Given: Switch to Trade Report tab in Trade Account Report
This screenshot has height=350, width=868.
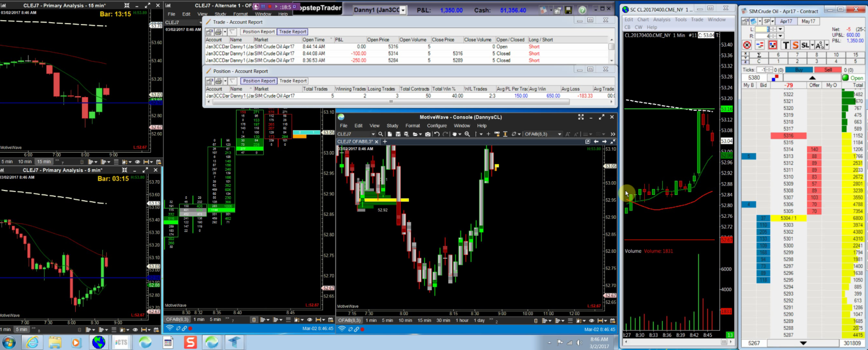Looking at the screenshot, I should (293, 32).
